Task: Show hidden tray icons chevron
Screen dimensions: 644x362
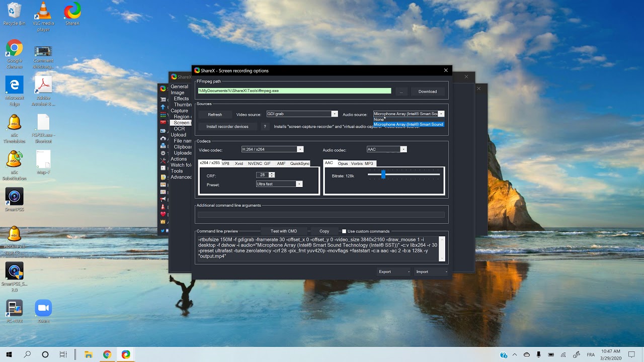Action: coord(515,355)
